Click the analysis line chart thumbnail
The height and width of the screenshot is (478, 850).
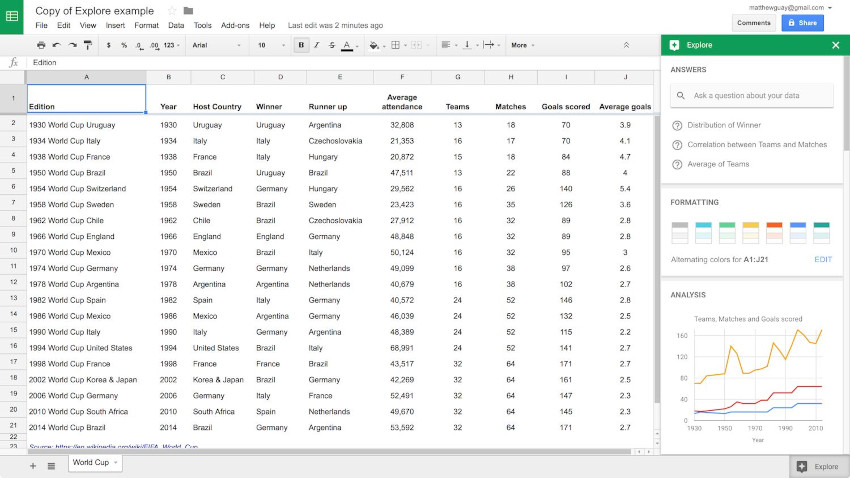point(751,378)
